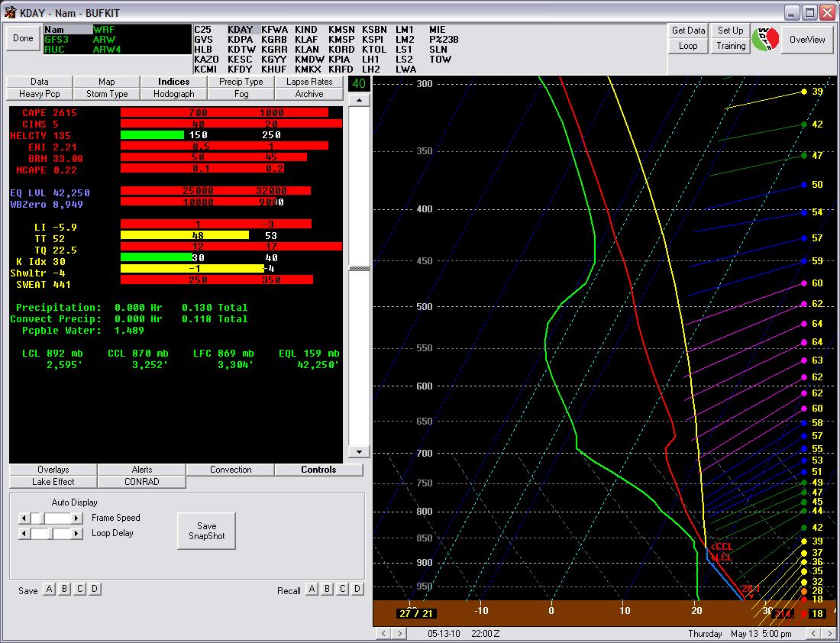
Task: Open Training mode
Action: click(x=729, y=46)
